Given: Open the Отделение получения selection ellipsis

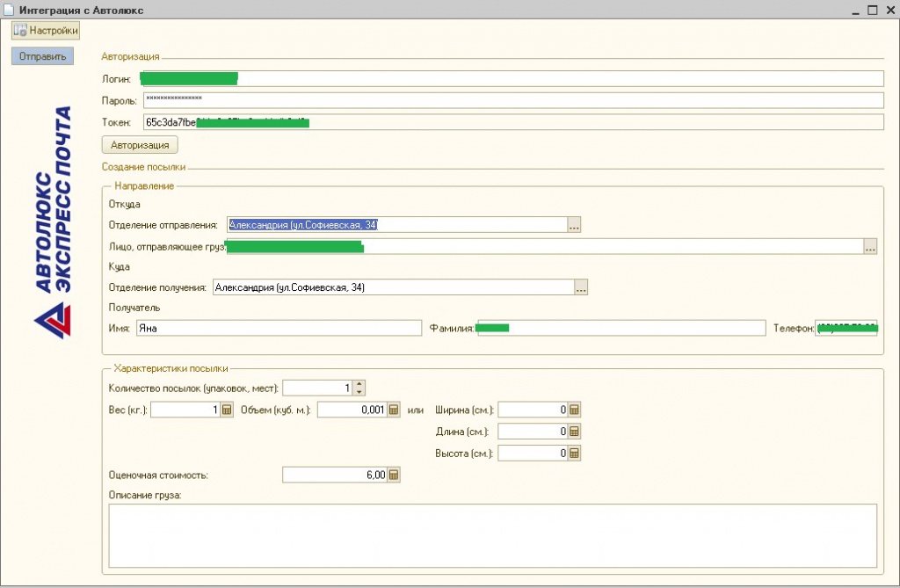Looking at the screenshot, I should (581, 287).
